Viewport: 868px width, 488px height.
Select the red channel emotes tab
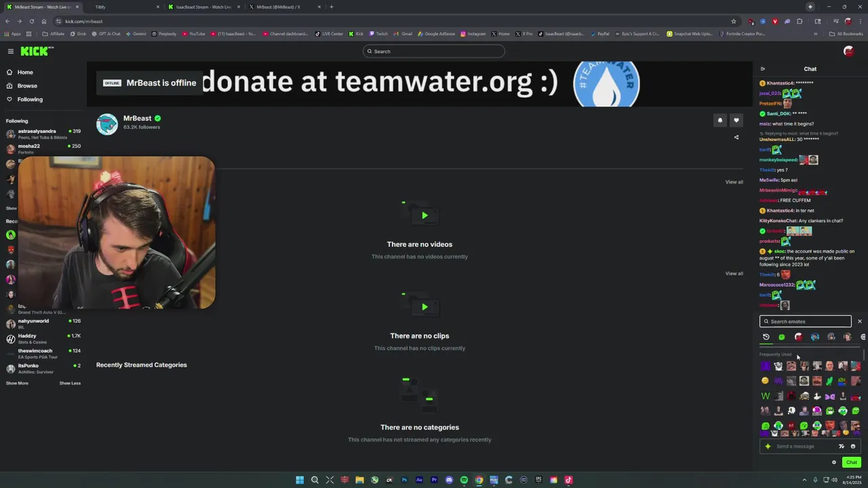[798, 337]
